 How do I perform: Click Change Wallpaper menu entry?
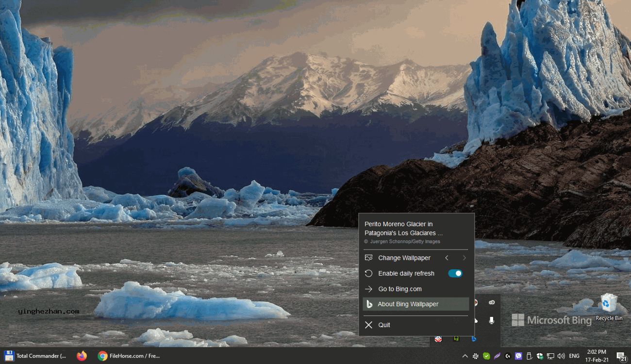[x=404, y=258]
